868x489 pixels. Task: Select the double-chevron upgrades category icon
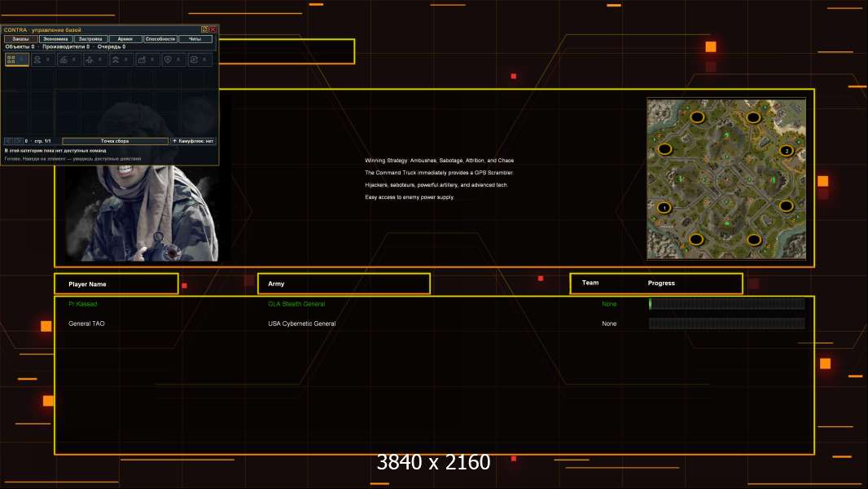(x=121, y=59)
